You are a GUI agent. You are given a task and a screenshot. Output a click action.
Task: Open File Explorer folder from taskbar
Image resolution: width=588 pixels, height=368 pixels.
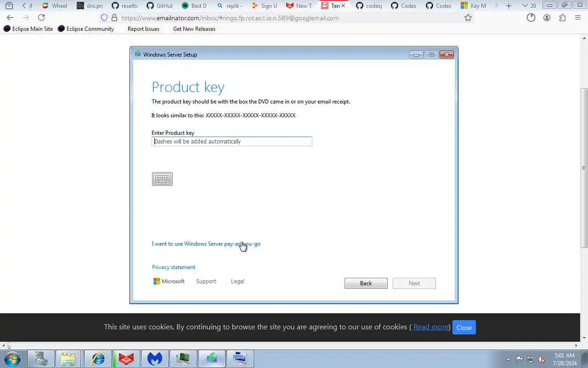coord(68,359)
